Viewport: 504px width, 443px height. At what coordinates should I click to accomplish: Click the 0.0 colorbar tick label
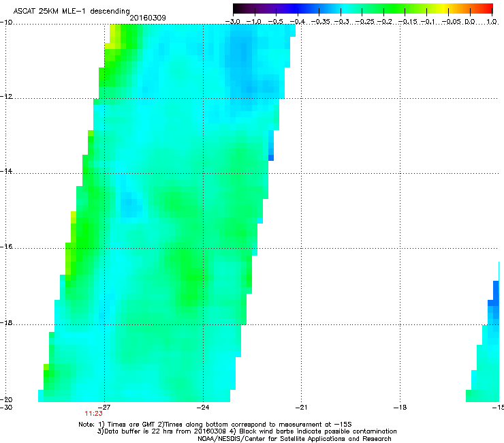470,22
